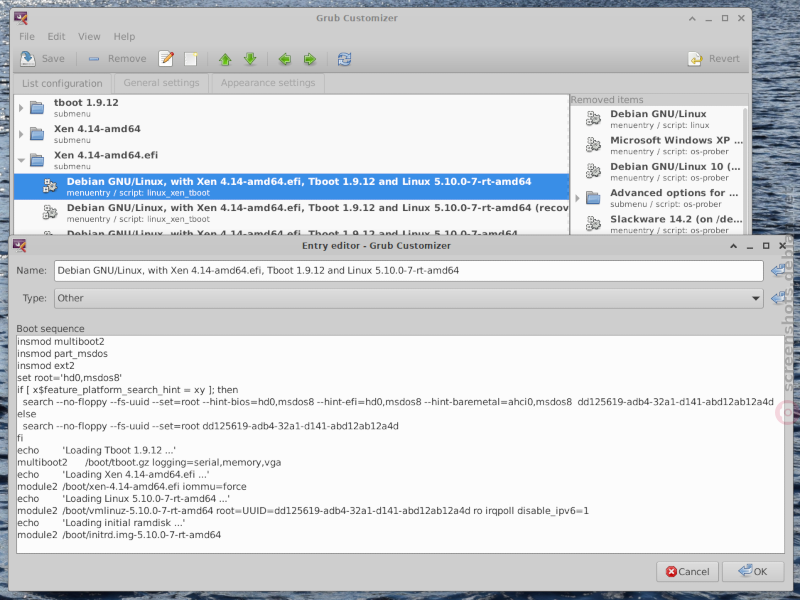
Task: Switch to List configuration tab
Action: tap(62, 83)
